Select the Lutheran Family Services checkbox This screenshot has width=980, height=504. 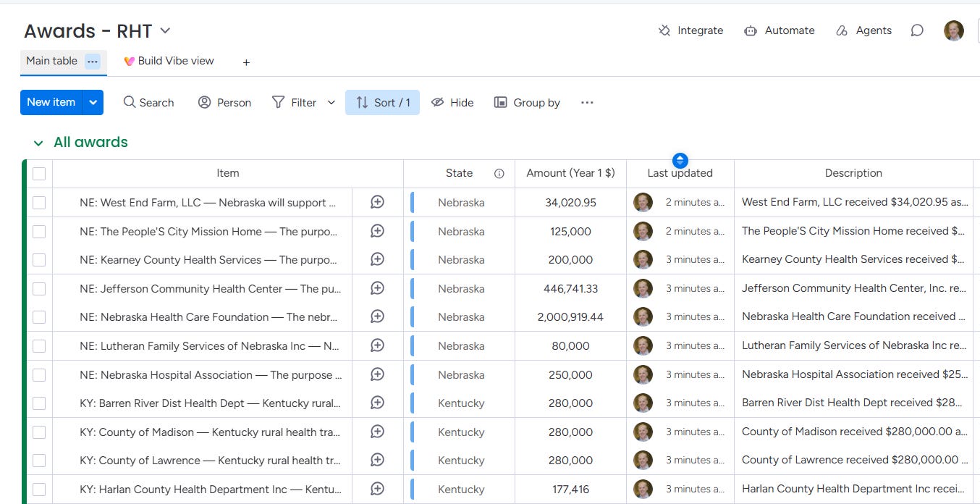pyautogui.click(x=39, y=346)
